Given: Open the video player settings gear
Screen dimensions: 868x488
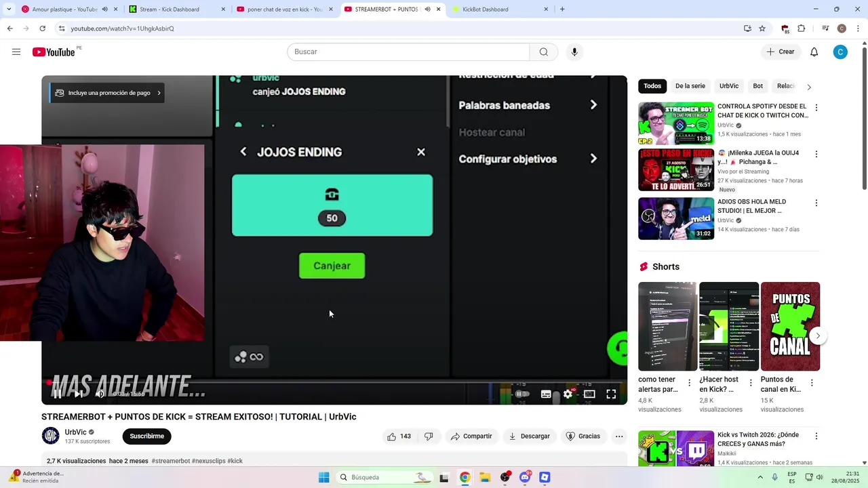Looking at the screenshot, I should pos(568,394).
